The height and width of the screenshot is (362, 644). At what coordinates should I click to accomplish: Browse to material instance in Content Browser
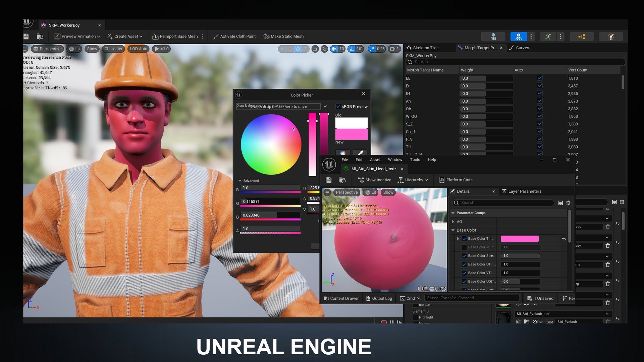[x=342, y=180]
